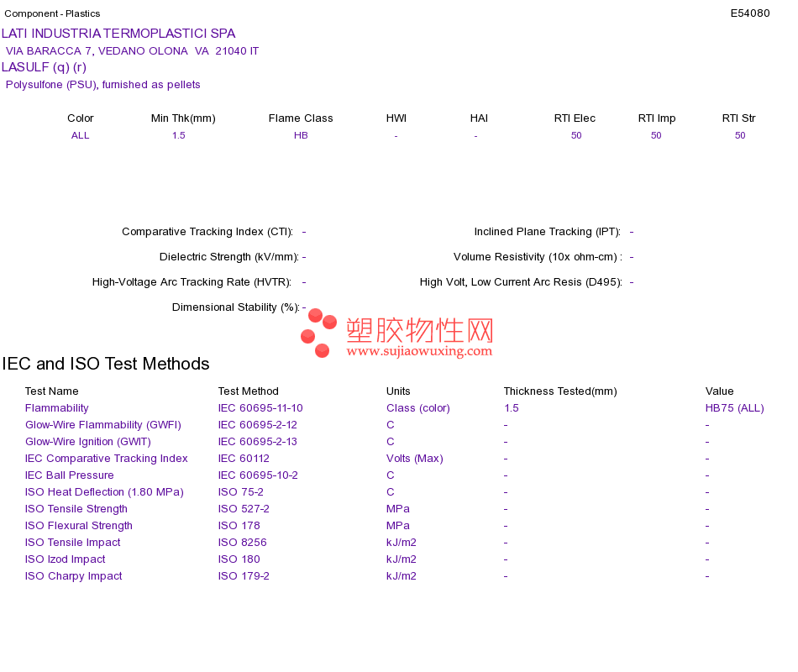This screenshot has width=798, height=672.
Task: Open IEC Comparative Tracking Index link
Action: click(107, 459)
